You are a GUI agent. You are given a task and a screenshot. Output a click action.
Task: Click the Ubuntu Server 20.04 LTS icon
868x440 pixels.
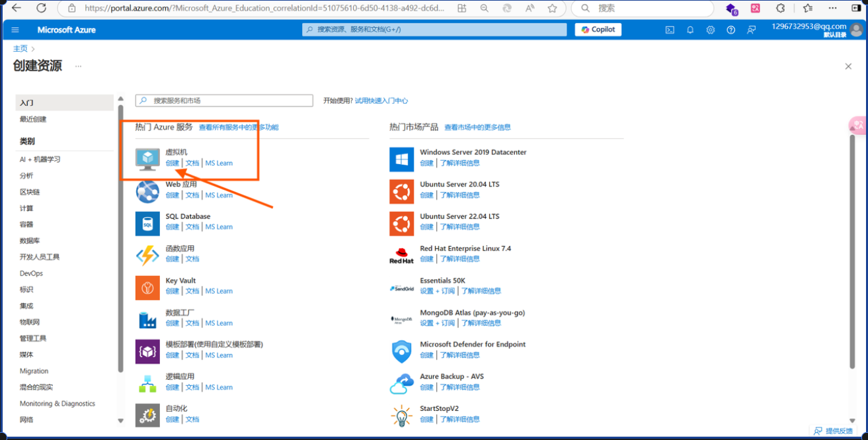pyautogui.click(x=402, y=191)
